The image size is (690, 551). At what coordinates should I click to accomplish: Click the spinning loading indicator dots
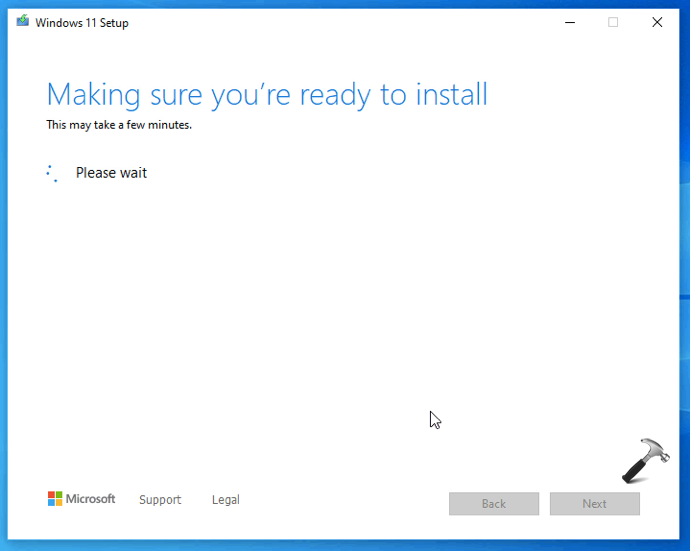[x=53, y=173]
